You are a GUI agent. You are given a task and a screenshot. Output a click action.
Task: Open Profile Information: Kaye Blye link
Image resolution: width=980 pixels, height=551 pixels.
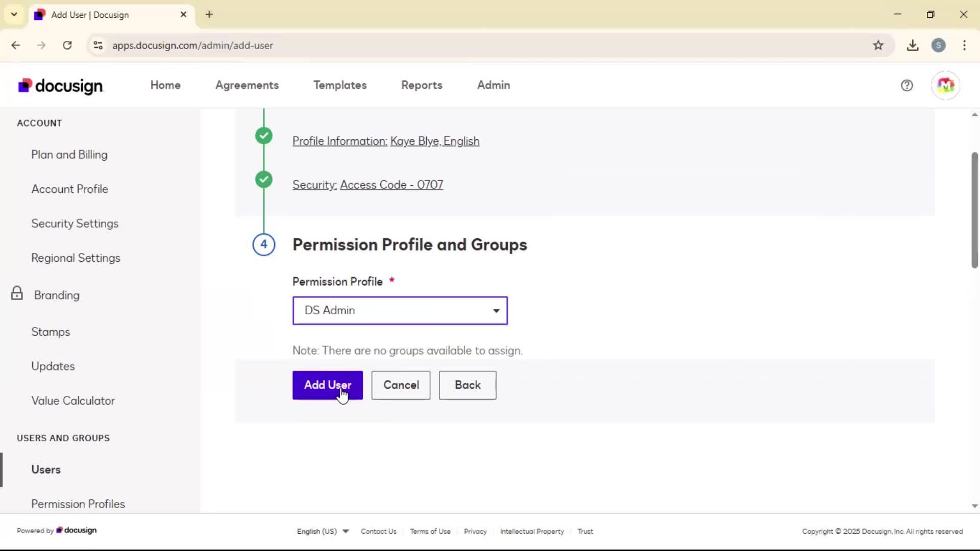pos(386,141)
